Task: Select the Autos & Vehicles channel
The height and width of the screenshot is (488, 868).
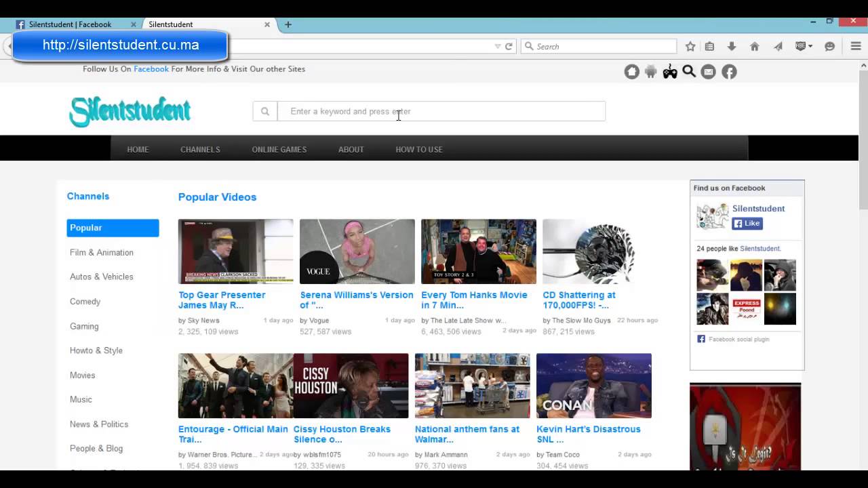Action: tap(102, 277)
